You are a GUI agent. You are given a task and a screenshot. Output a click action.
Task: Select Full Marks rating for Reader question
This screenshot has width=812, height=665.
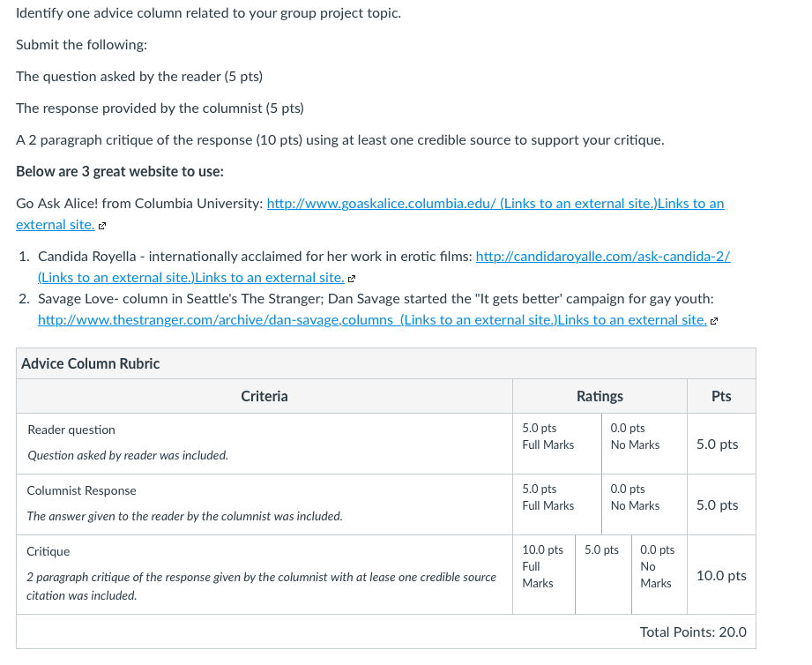tap(556, 444)
